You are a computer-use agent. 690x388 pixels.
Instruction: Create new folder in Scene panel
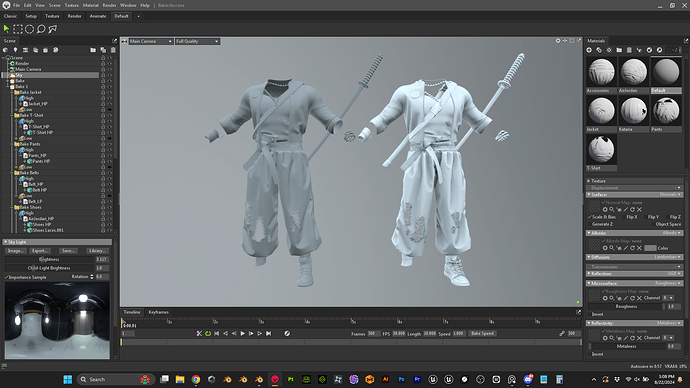pyautogui.click(x=93, y=50)
